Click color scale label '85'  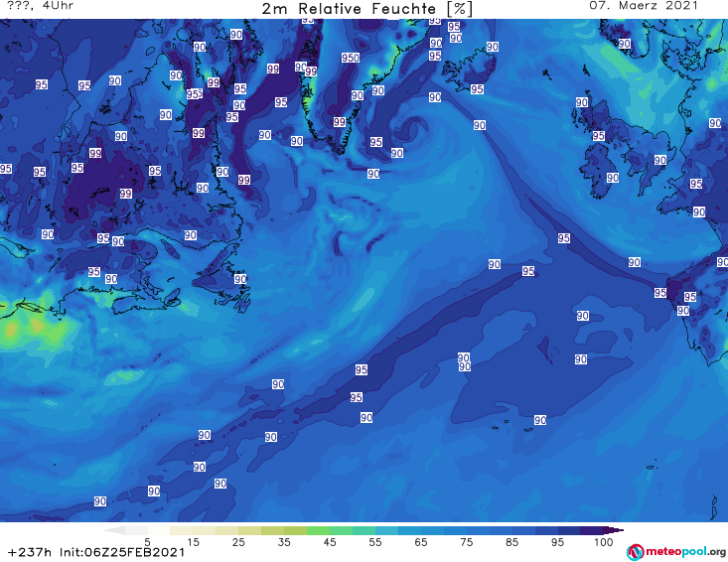click(511, 542)
